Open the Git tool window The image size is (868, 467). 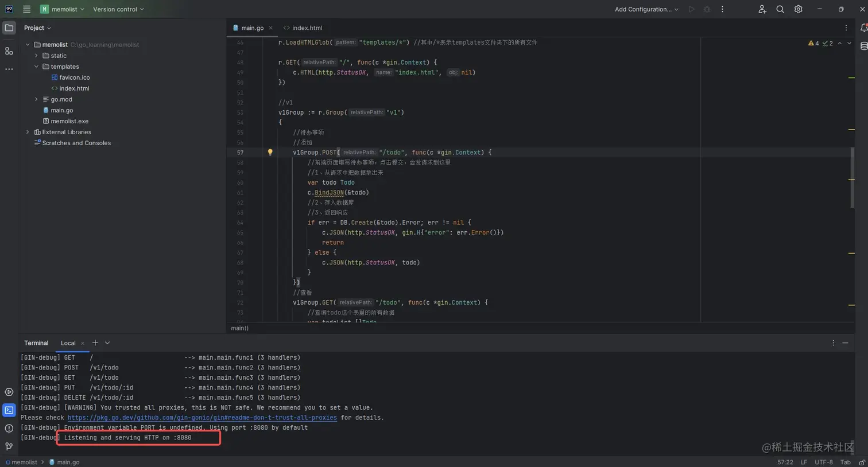pos(9,446)
